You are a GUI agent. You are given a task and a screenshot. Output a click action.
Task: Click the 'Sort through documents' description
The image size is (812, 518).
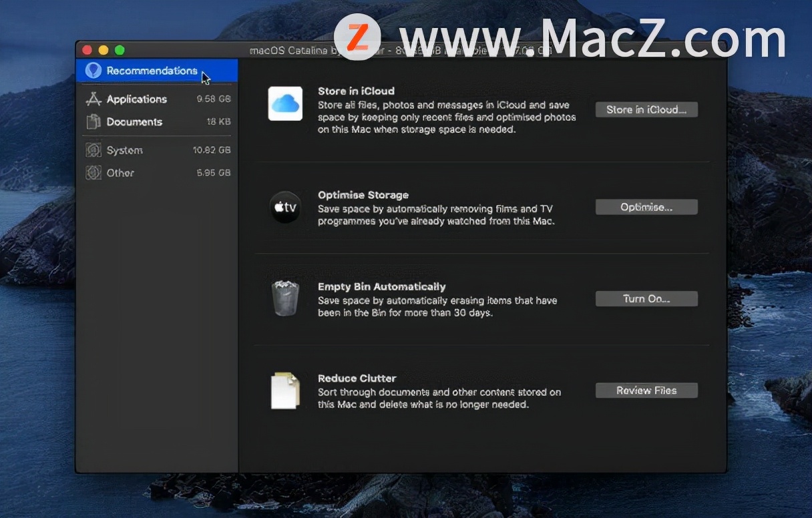pyautogui.click(x=439, y=399)
